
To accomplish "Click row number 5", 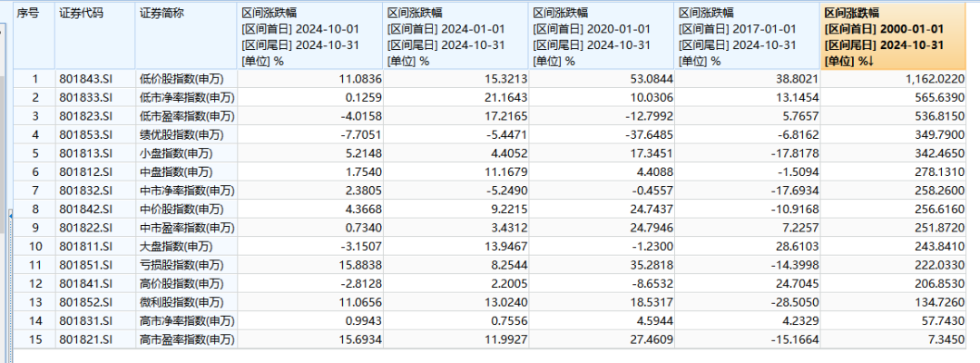I will [x=34, y=152].
